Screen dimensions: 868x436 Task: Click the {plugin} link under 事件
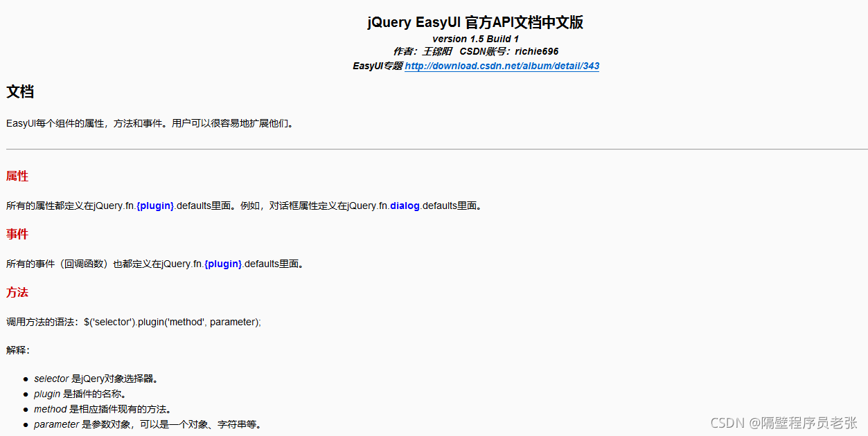223,263
